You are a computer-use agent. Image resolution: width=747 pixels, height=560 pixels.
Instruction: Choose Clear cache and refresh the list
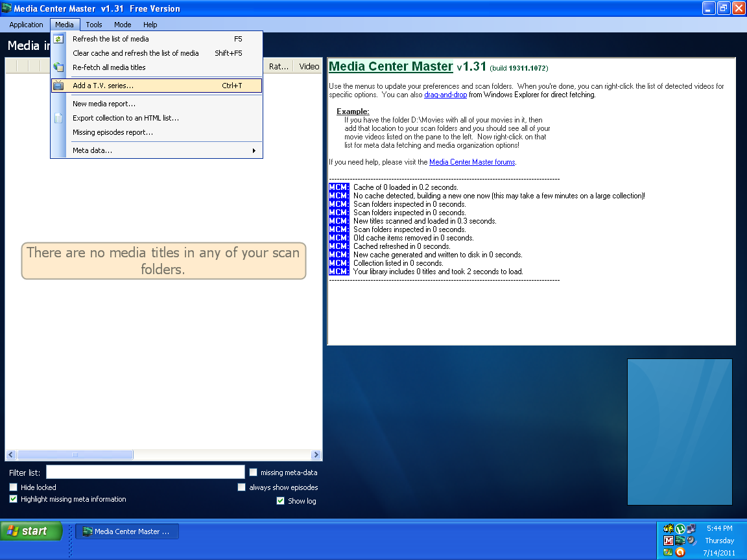point(136,53)
